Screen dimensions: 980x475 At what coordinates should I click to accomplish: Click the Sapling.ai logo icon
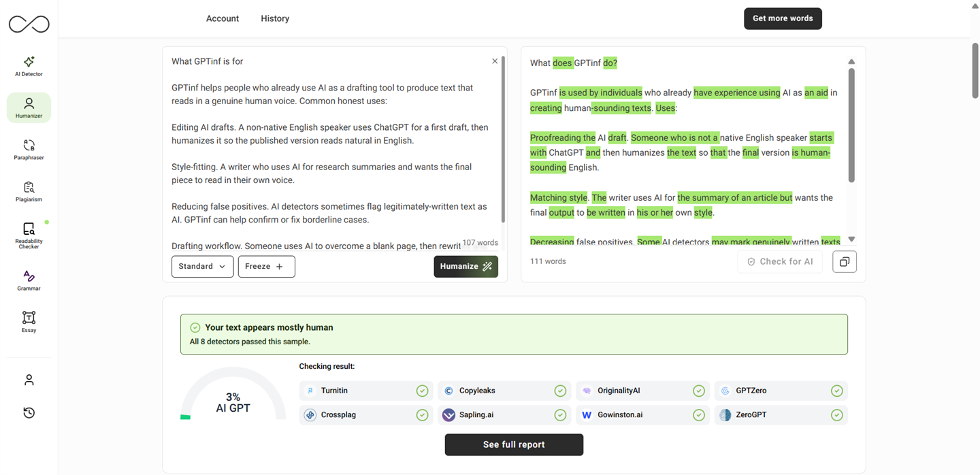(x=448, y=414)
